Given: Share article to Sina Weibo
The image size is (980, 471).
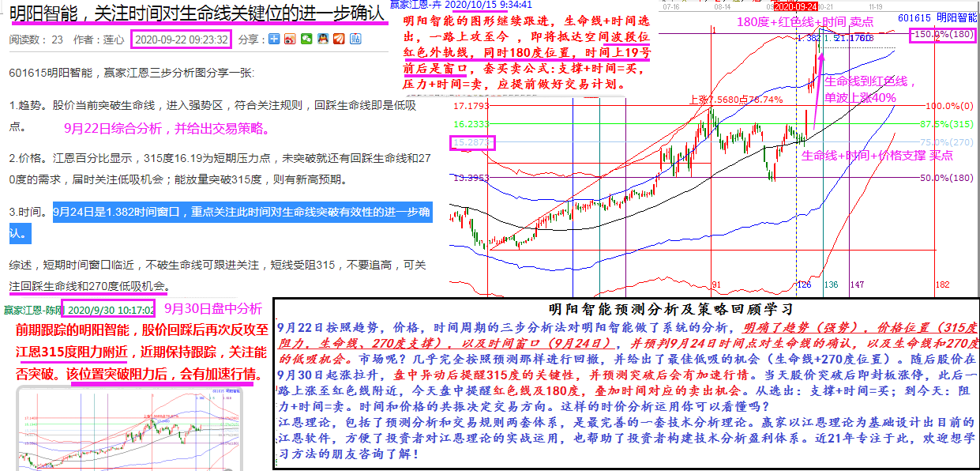Looking at the screenshot, I should pos(290,39).
